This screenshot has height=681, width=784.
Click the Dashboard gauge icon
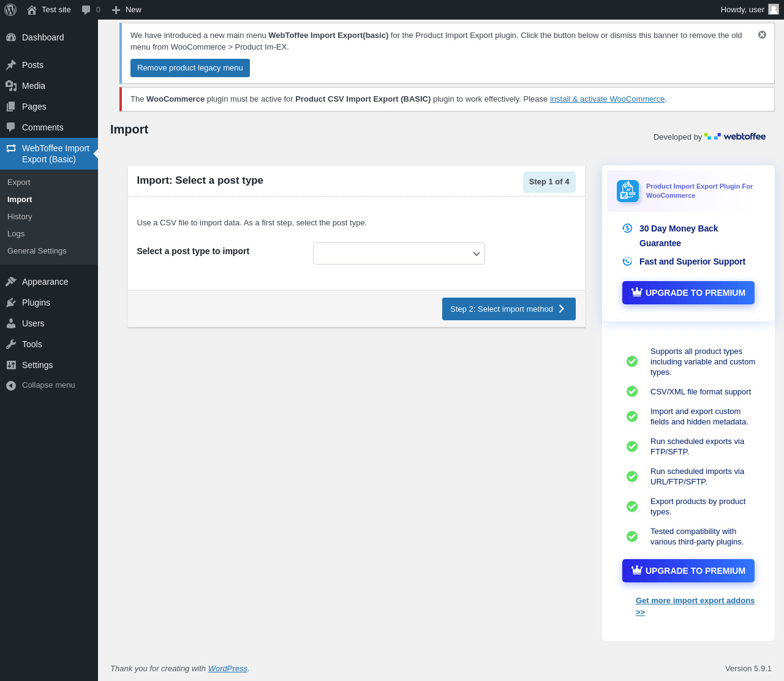[11, 37]
